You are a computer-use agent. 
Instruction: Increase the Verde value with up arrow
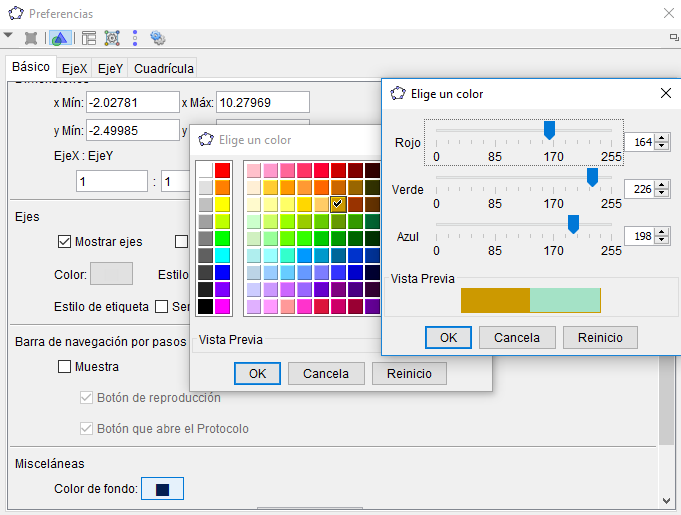pyautogui.click(x=661, y=185)
